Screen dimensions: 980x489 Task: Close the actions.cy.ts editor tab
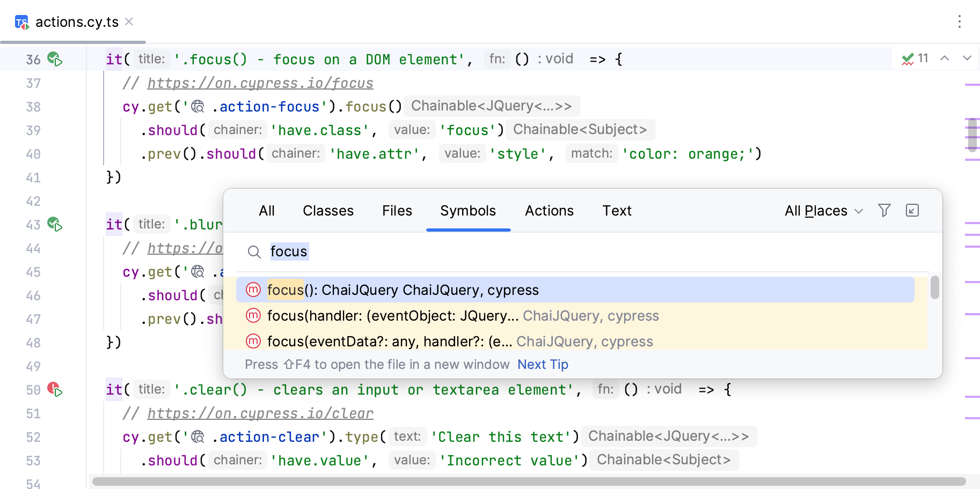click(129, 21)
